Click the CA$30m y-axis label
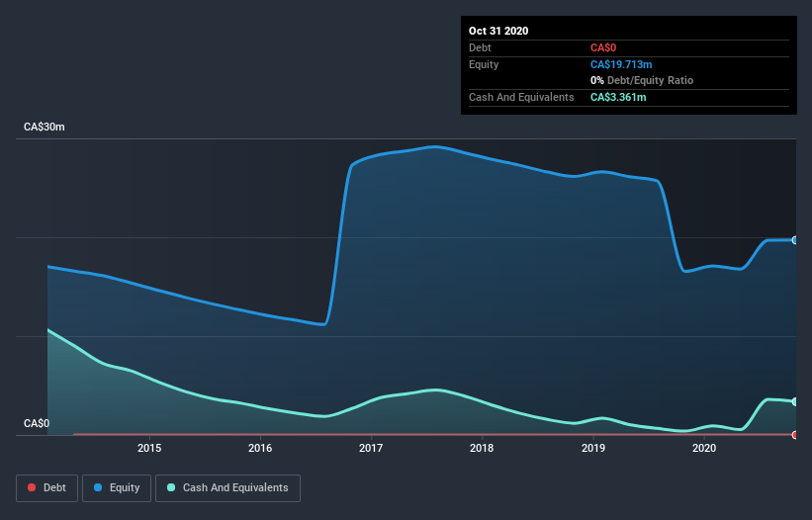This screenshot has width=812, height=520. 45,127
